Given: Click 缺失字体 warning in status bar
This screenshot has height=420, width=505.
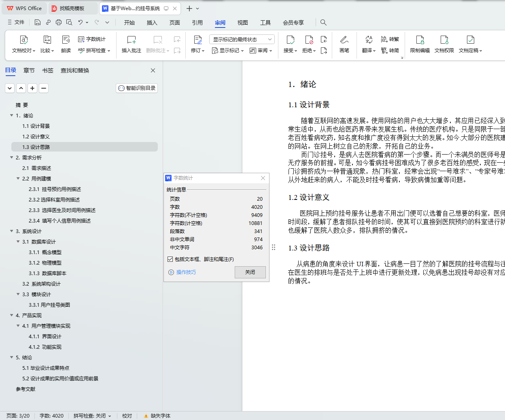Looking at the screenshot, I should [157, 416].
